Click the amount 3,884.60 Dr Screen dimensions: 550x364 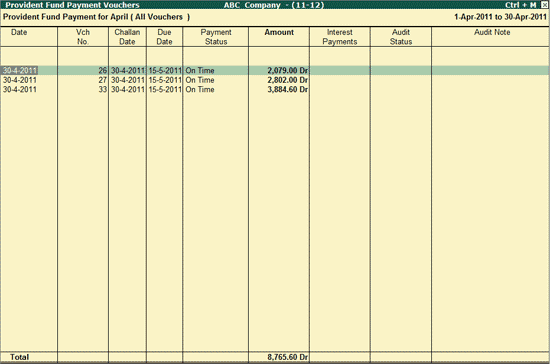288,89
